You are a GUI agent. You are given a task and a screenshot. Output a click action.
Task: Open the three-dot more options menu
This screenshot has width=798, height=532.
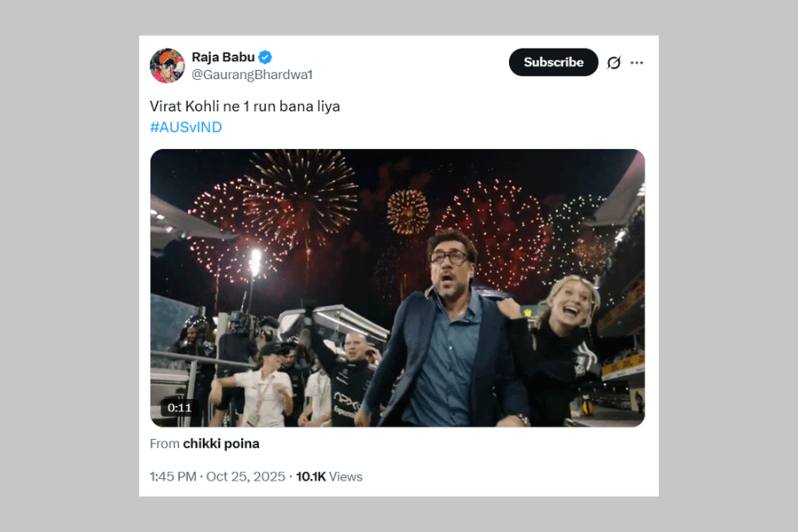(637, 63)
